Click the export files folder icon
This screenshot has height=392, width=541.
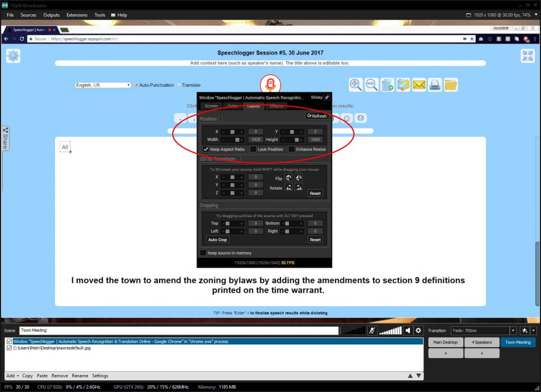point(403,85)
